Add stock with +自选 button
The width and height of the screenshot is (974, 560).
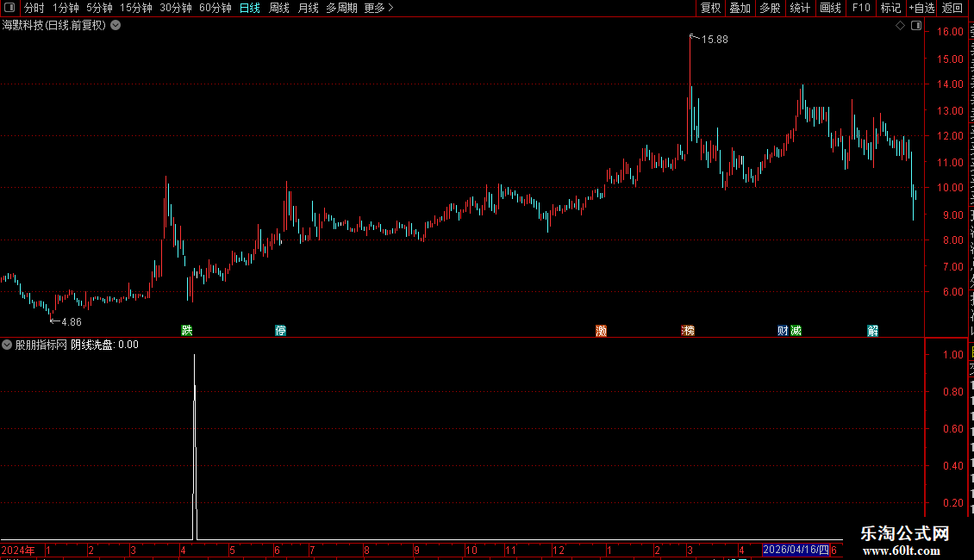click(x=921, y=8)
